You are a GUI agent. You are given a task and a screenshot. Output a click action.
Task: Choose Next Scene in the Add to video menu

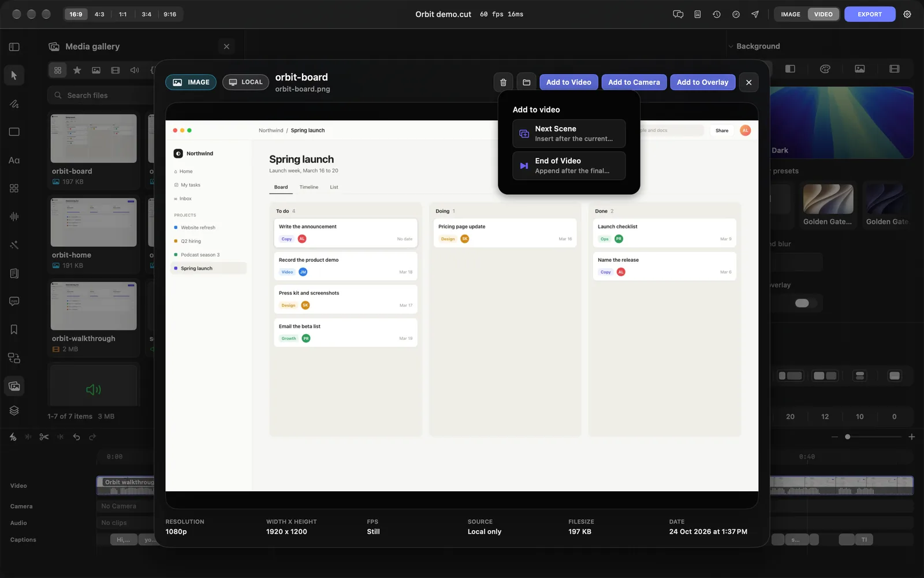click(569, 134)
